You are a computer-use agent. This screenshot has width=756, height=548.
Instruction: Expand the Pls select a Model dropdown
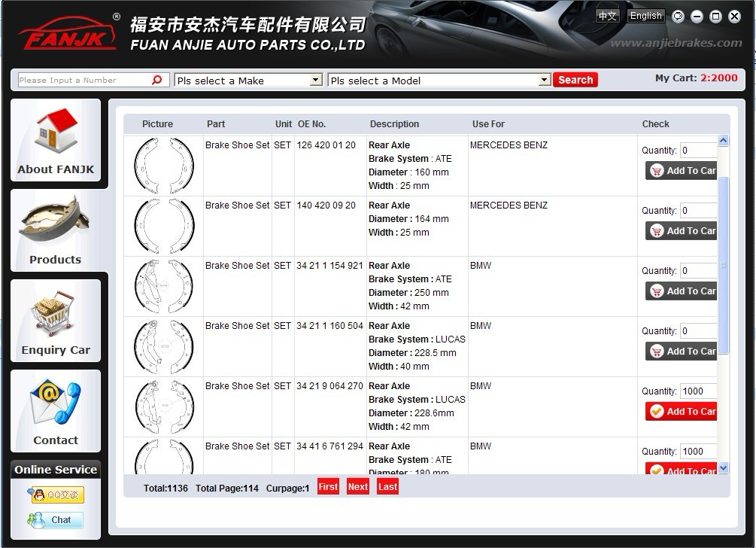click(545, 80)
